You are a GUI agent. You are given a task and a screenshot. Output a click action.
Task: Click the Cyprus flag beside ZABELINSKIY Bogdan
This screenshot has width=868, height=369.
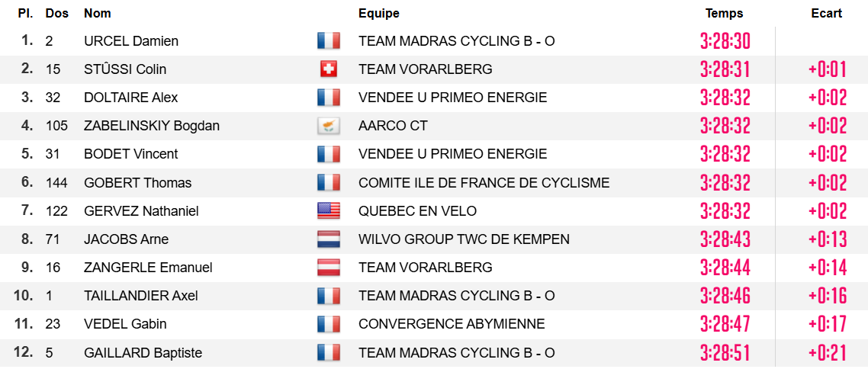[x=328, y=126]
